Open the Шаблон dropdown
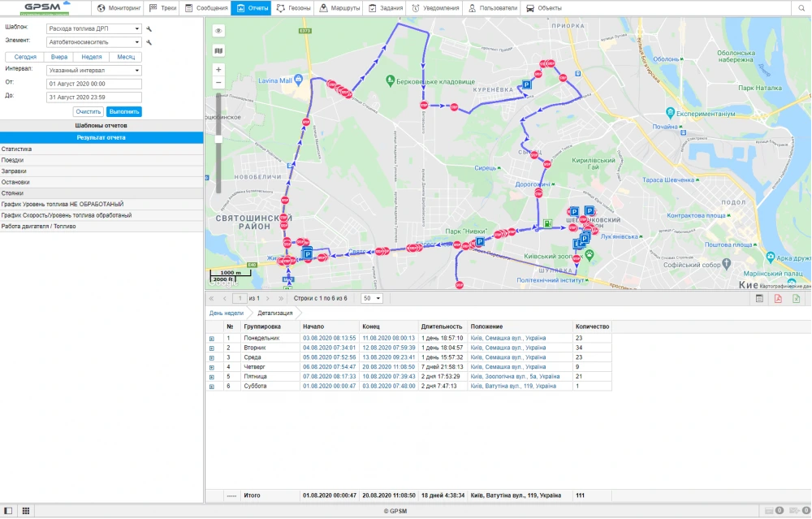 (x=94, y=28)
